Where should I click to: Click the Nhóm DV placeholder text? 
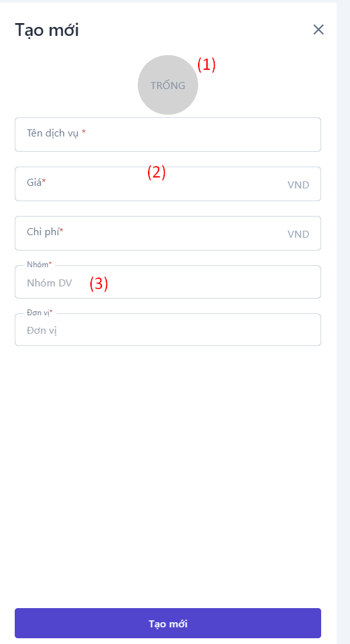point(49,283)
